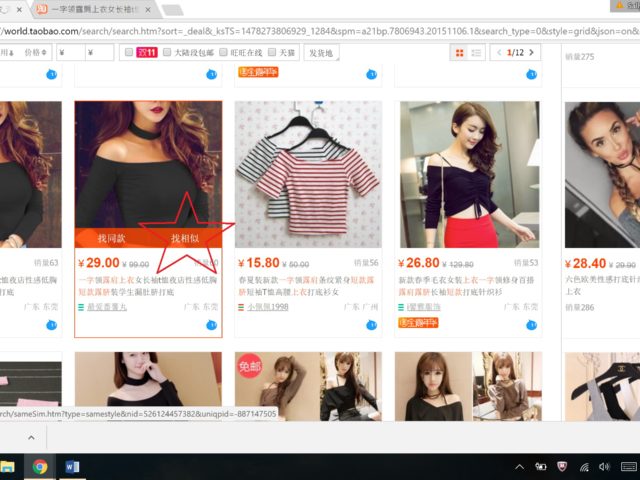Visit the shop link under ¥29.00 item
The height and width of the screenshot is (480, 640).
click(107, 307)
